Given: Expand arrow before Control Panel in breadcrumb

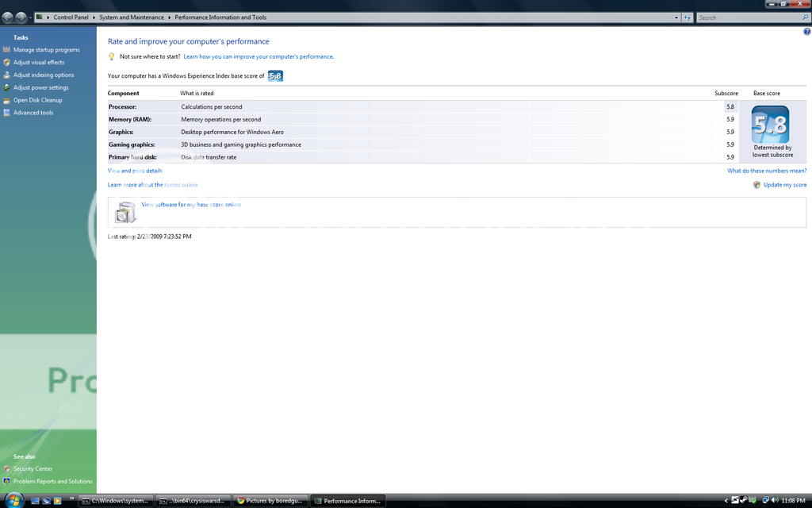Looking at the screenshot, I should 48,17.
